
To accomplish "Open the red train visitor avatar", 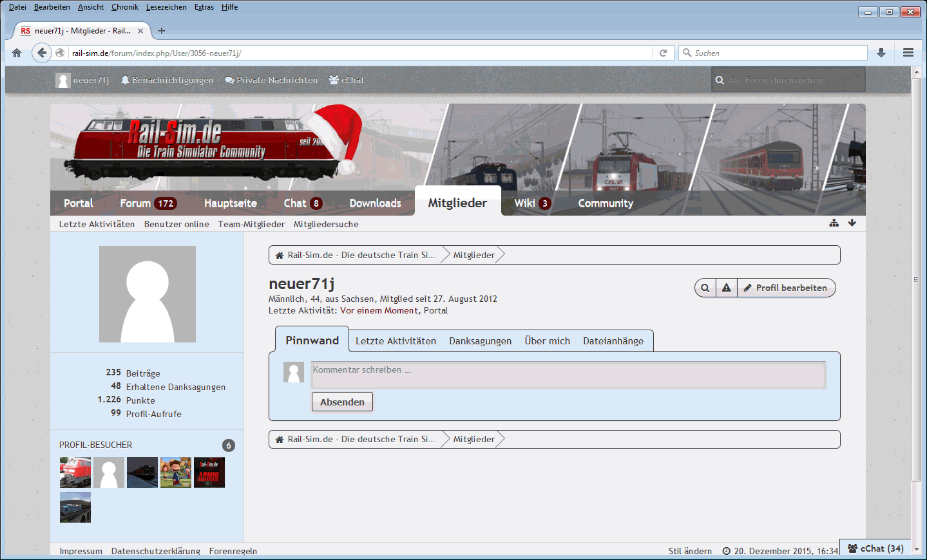I will 75,472.
